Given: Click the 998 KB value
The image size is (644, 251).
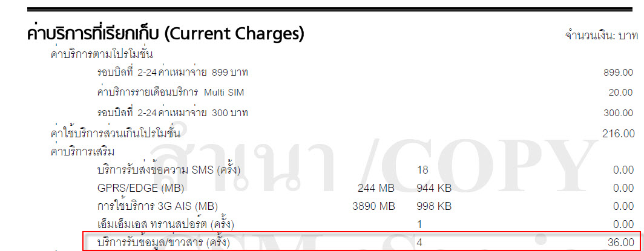Looking at the screenshot, I should pos(434,206).
